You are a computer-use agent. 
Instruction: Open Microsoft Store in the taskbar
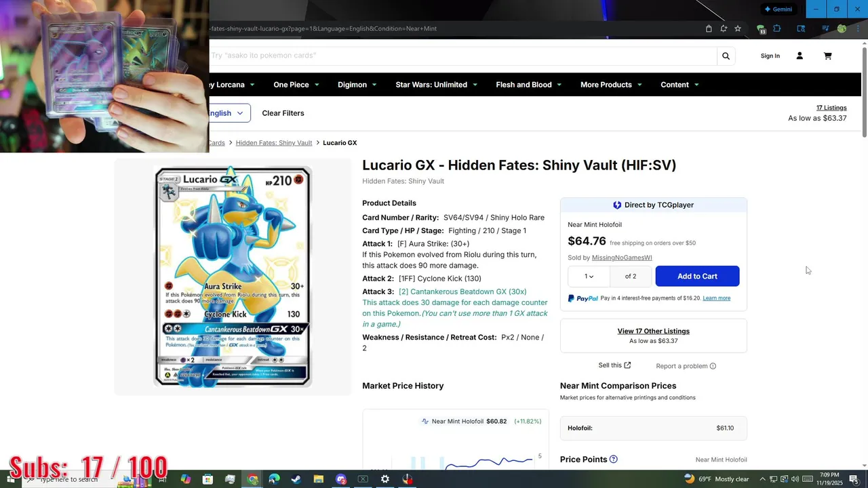208,479
